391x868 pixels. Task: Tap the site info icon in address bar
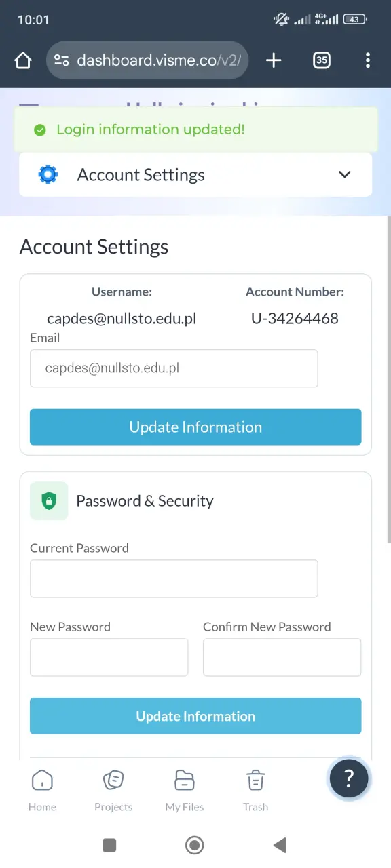(x=62, y=60)
